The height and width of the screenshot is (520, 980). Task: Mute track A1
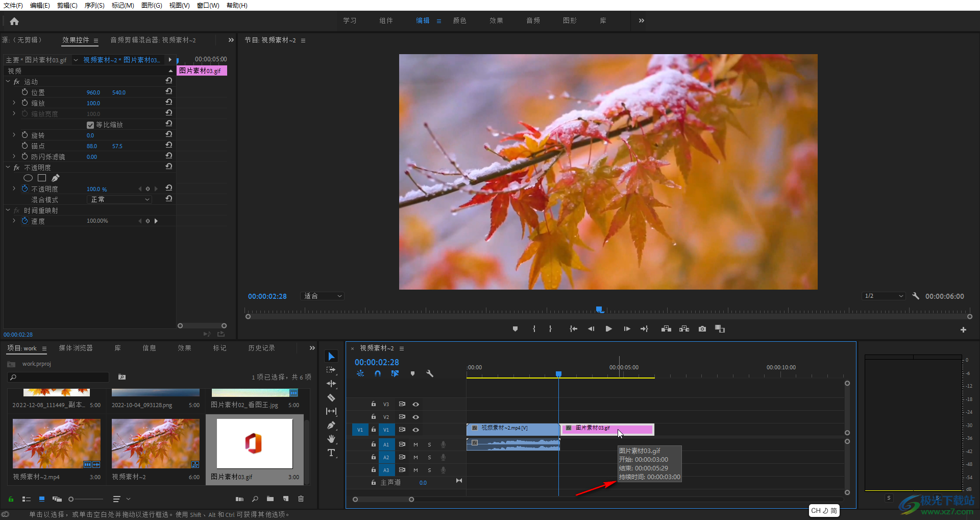(415, 444)
